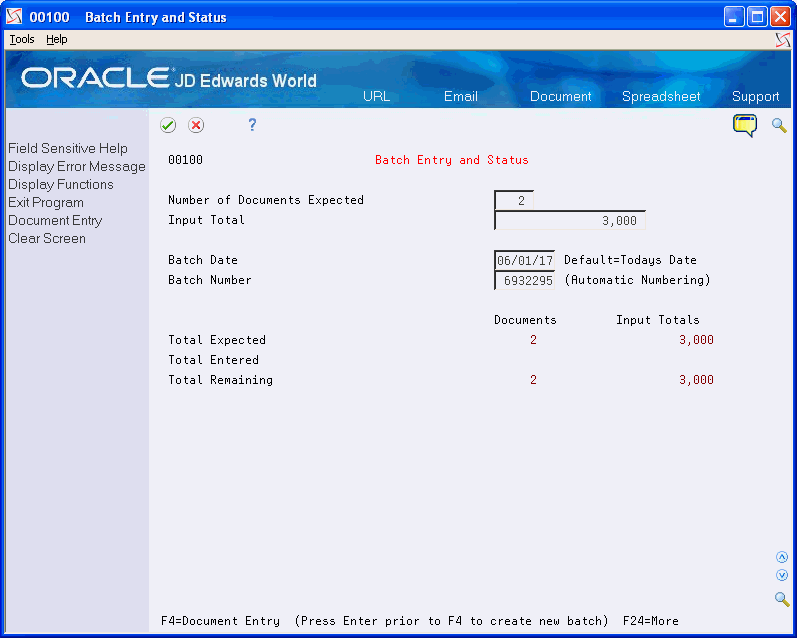Select Display Functions in sidebar
The image size is (797, 638).
[x=60, y=185]
